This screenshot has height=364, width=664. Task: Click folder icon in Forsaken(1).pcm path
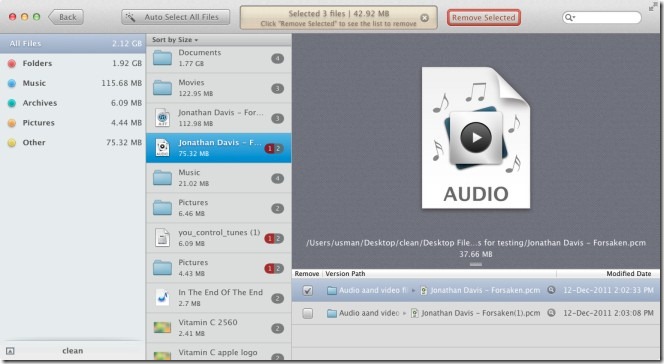coord(332,314)
